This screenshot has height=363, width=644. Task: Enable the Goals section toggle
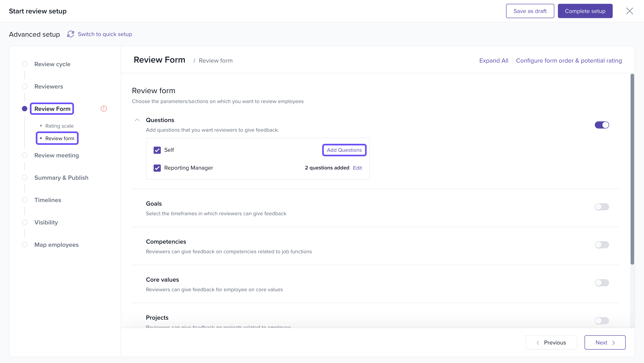[602, 207]
